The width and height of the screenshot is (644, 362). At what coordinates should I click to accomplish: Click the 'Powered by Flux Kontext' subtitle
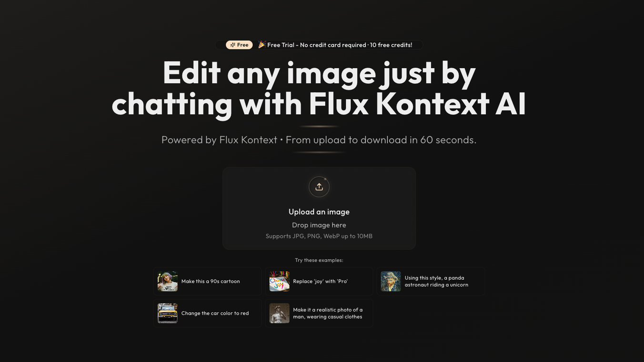coord(219,140)
